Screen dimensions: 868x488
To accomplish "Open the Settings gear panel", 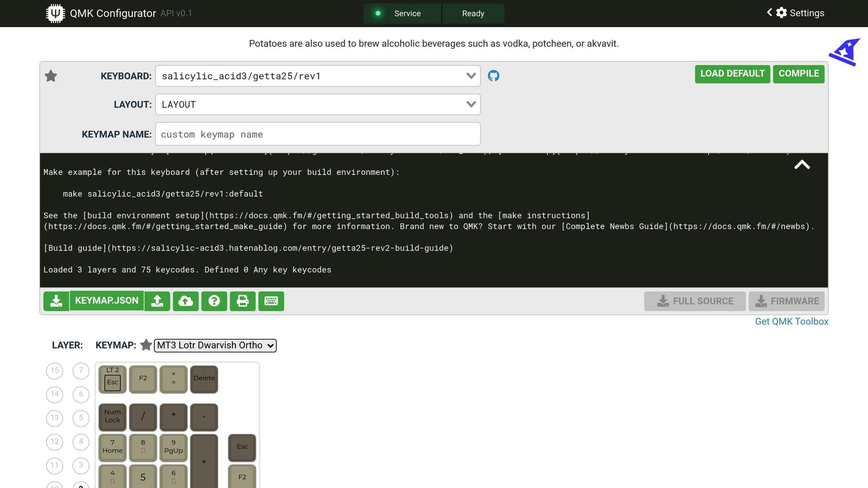I will coord(782,13).
